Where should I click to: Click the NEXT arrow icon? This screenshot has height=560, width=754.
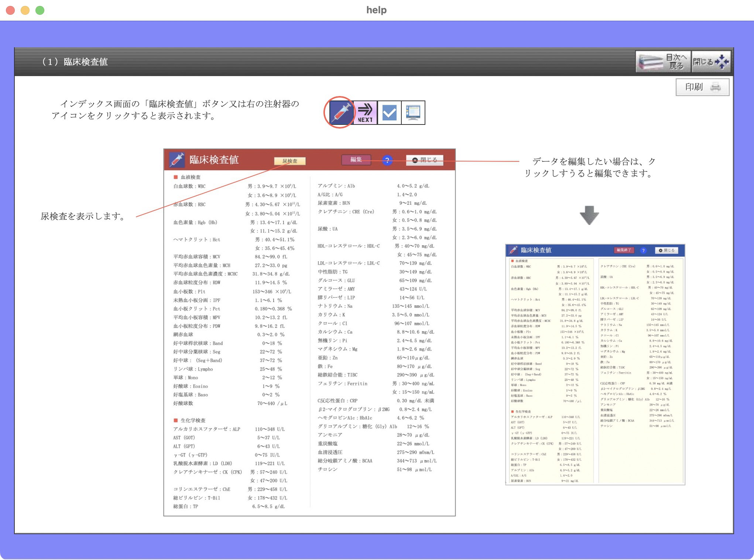point(365,112)
